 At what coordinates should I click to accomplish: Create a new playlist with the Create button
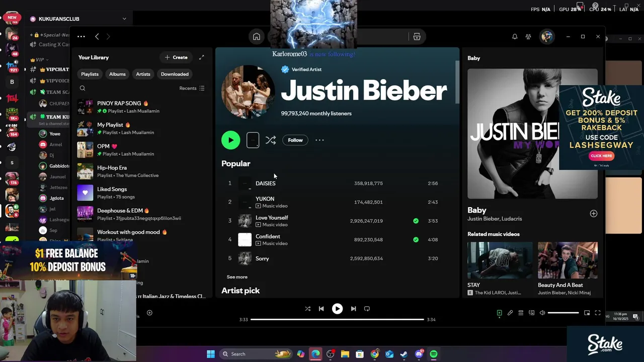click(176, 57)
